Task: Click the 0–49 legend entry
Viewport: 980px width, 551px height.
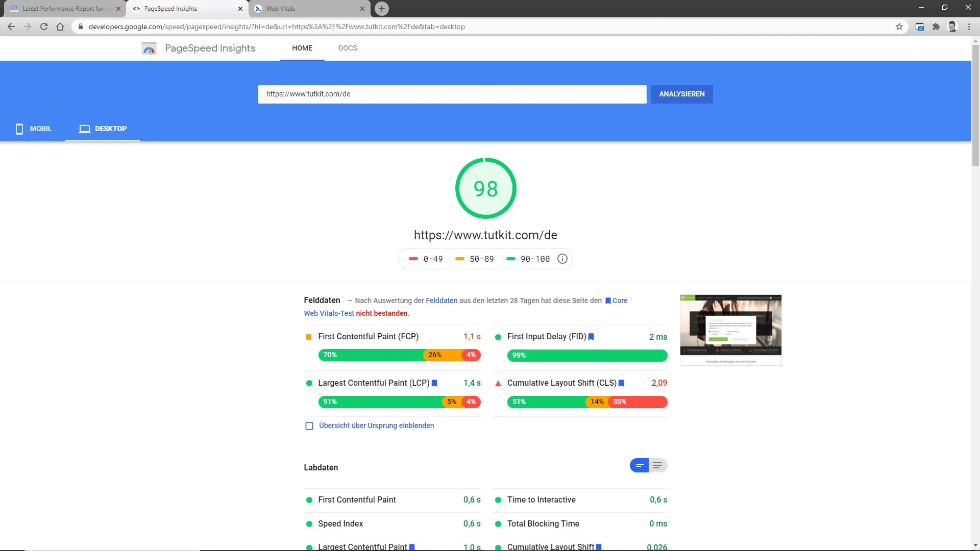Action: pos(426,259)
